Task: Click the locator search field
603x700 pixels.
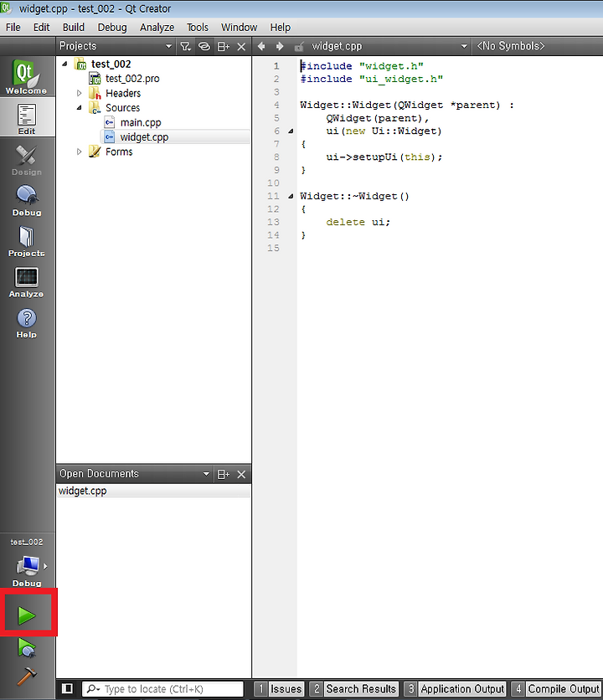Action: coord(162,689)
